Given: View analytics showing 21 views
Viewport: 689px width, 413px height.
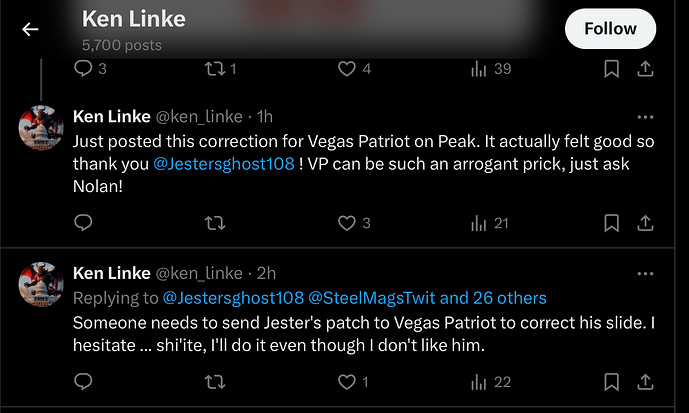Looking at the screenshot, I should click(490, 223).
